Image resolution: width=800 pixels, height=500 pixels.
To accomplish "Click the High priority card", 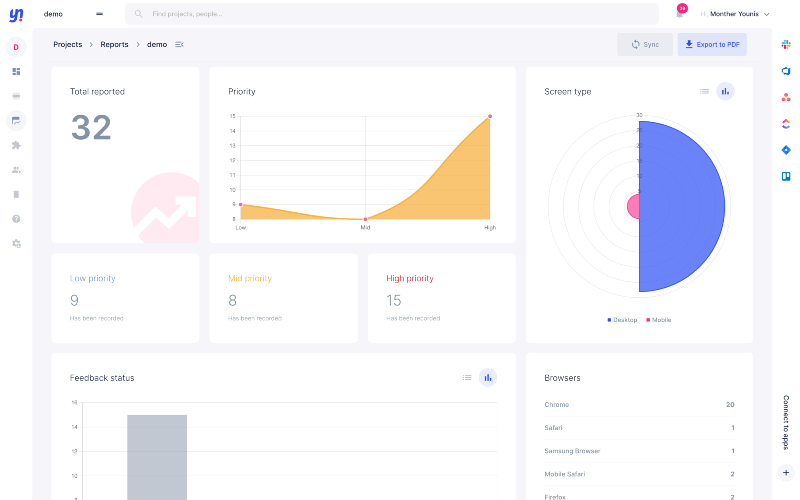I will [441, 298].
